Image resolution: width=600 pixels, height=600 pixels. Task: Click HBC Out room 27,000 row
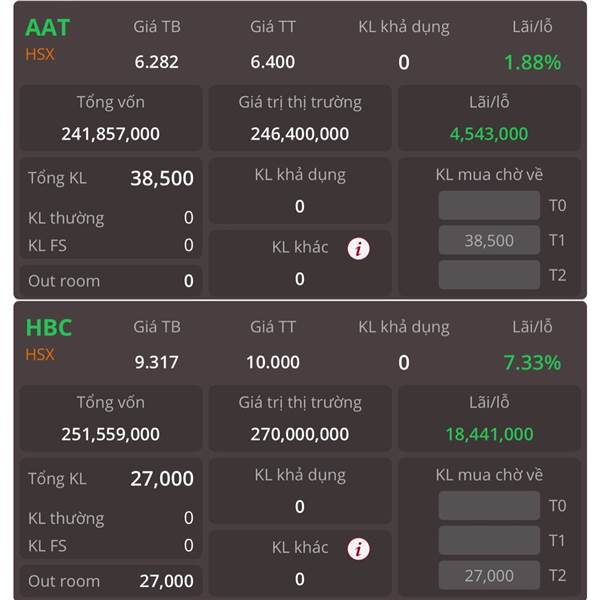[111, 581]
